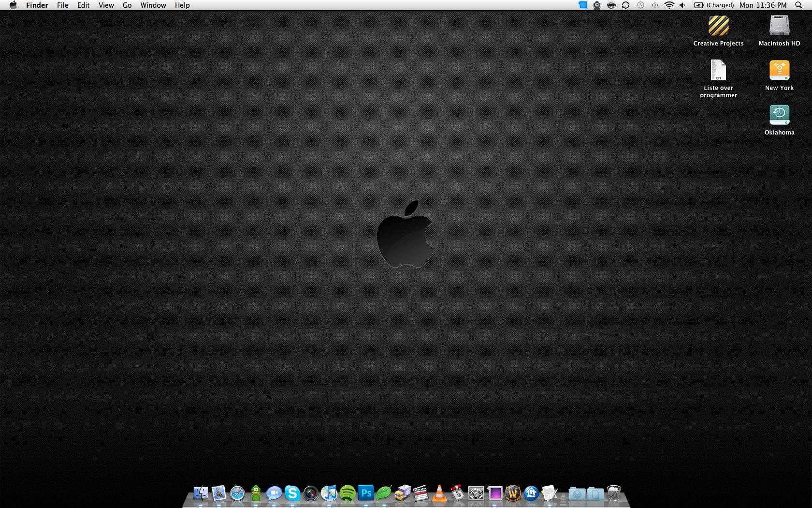Launch Transmit truck icon in Dock

point(403,493)
